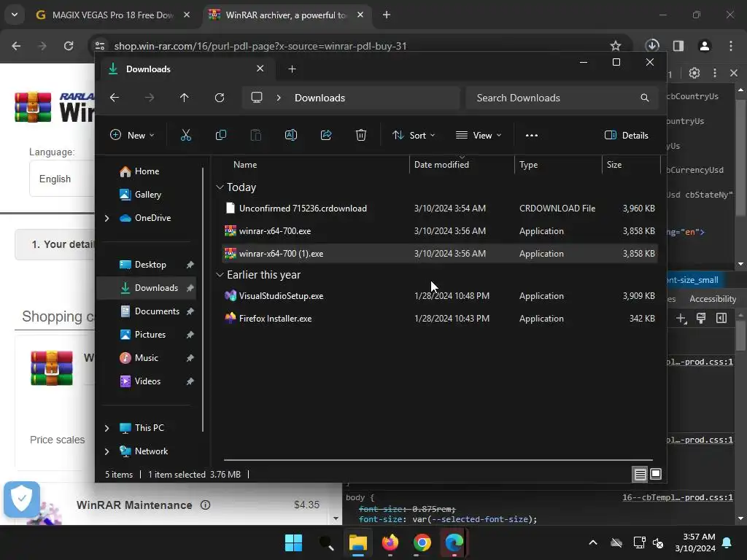Collapse the Earlier this year file group
The width and height of the screenshot is (747, 560).
tap(220, 275)
